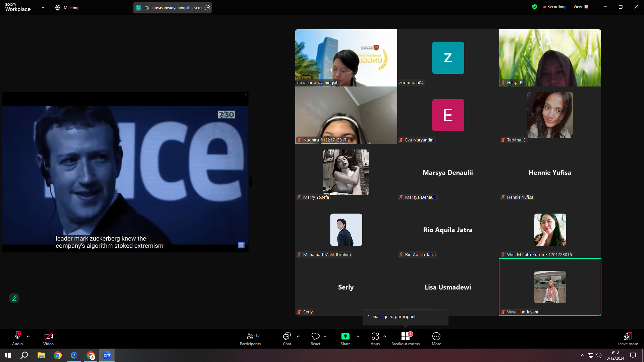Click Leave room
This screenshot has height=362, width=644.
[628, 339]
